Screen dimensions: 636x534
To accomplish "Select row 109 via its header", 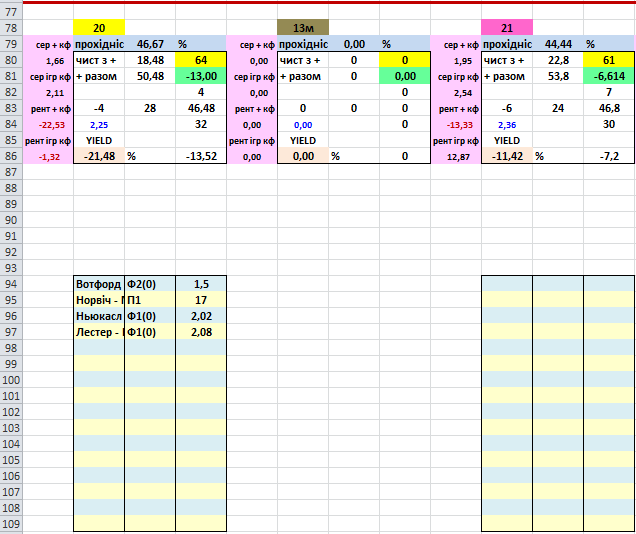I will tap(11, 524).
